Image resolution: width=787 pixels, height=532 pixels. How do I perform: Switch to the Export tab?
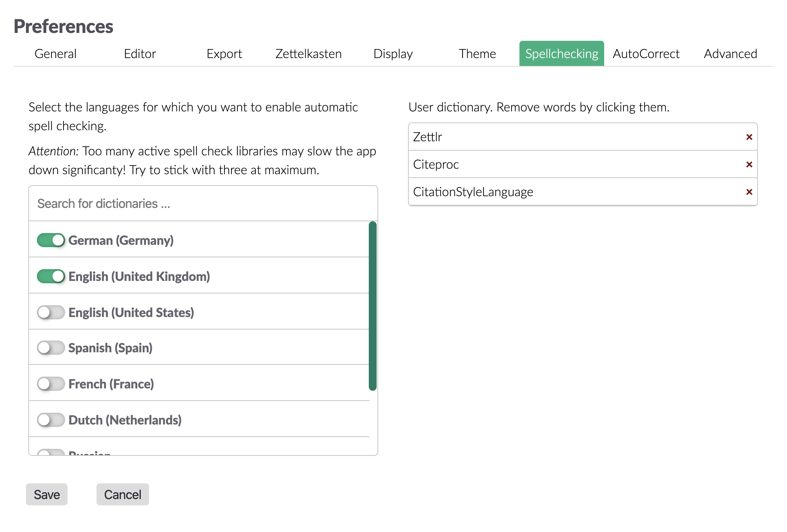tap(224, 54)
